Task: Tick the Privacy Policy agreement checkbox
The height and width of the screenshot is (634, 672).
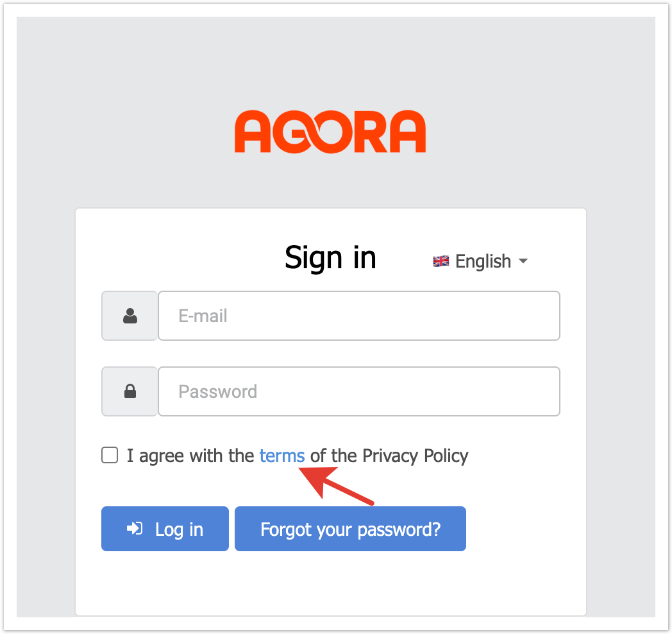Action: tap(110, 456)
